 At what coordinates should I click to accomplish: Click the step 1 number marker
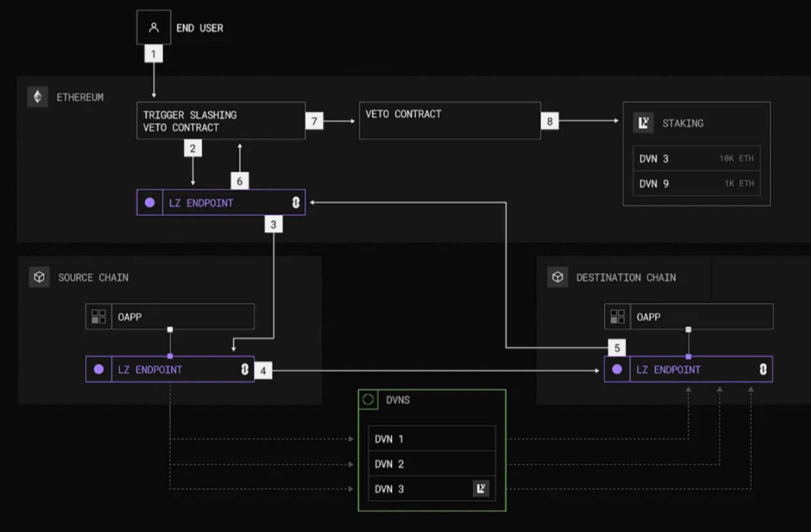[154, 54]
